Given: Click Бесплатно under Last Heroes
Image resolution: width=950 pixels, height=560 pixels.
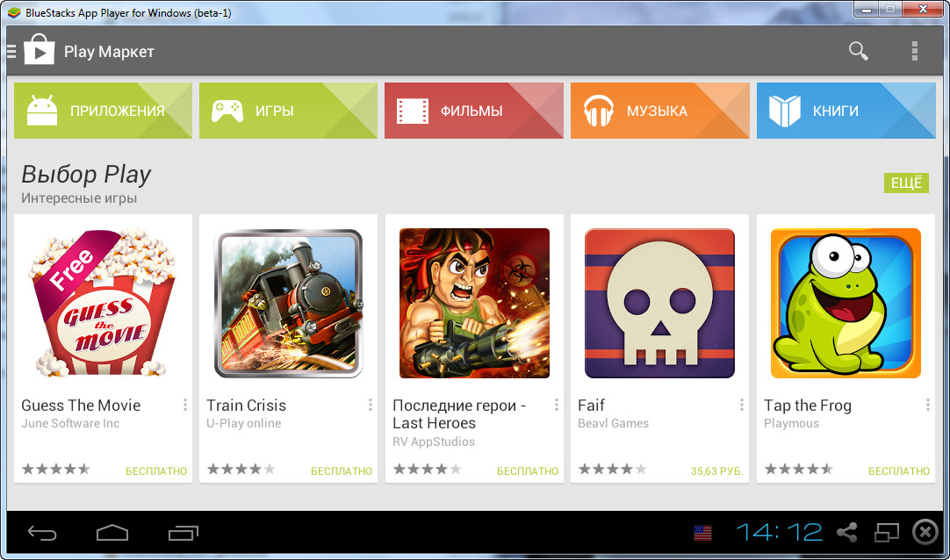Looking at the screenshot, I should pos(528,471).
